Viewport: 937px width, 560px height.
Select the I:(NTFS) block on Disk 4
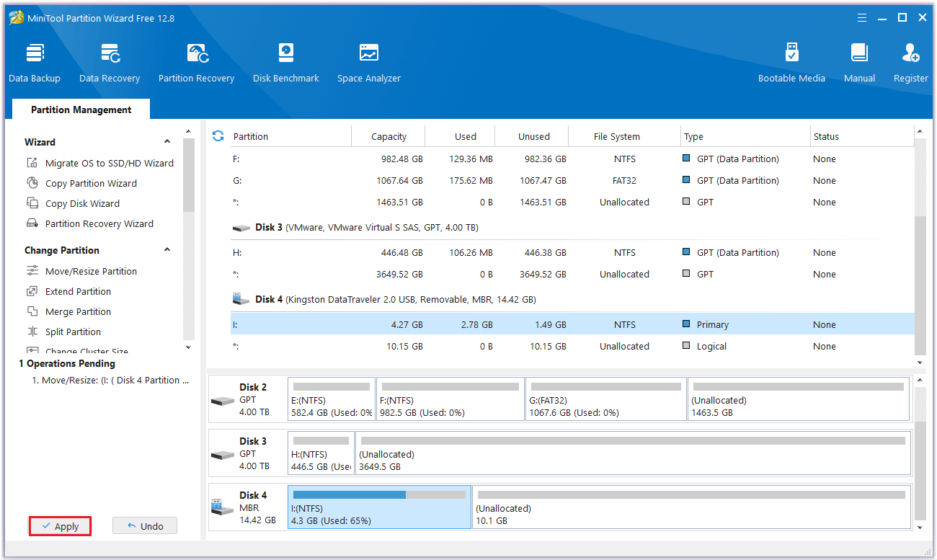pos(379,507)
